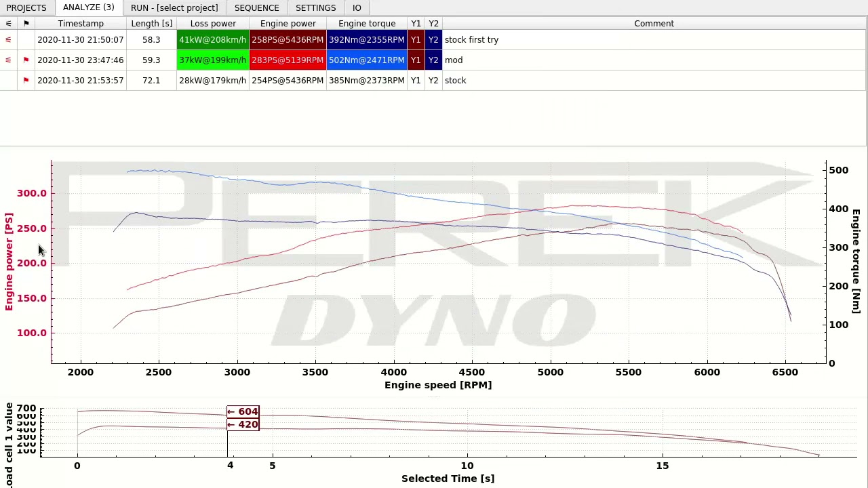Go to the SEQUENCE tab

(256, 7)
